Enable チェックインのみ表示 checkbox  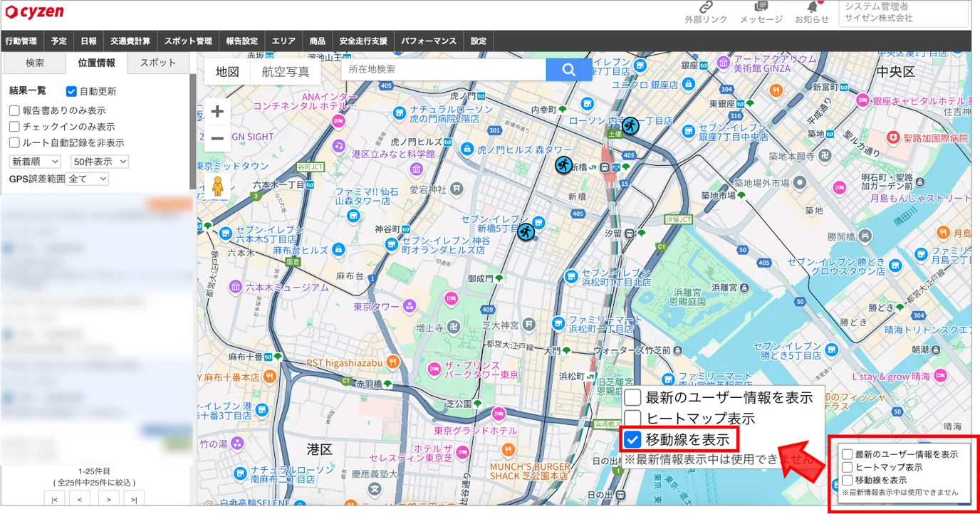click(14, 126)
